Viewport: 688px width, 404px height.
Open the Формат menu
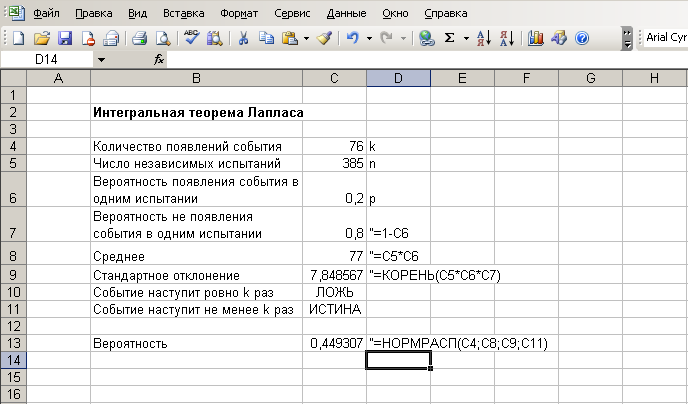pyautogui.click(x=239, y=13)
